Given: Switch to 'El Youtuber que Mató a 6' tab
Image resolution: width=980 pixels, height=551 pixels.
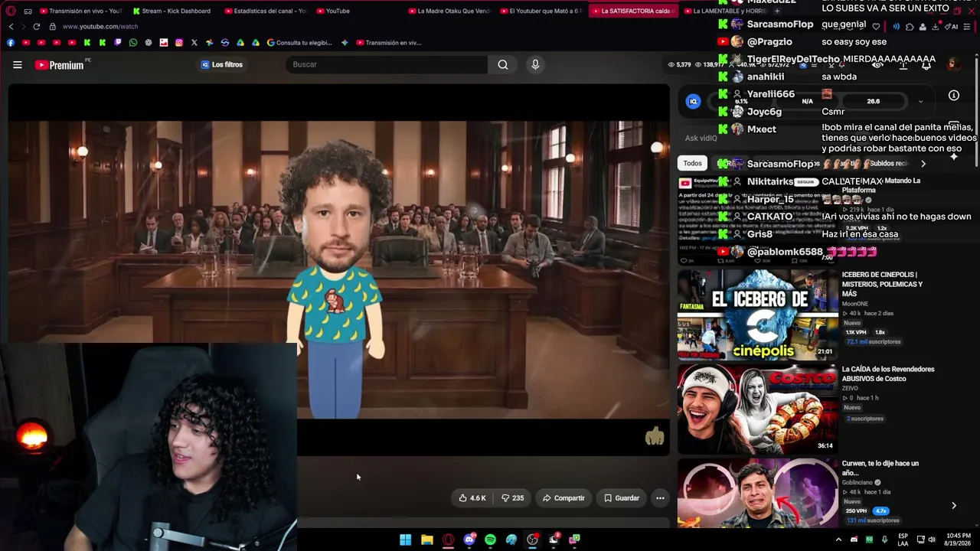Looking at the screenshot, I should pyautogui.click(x=541, y=11).
